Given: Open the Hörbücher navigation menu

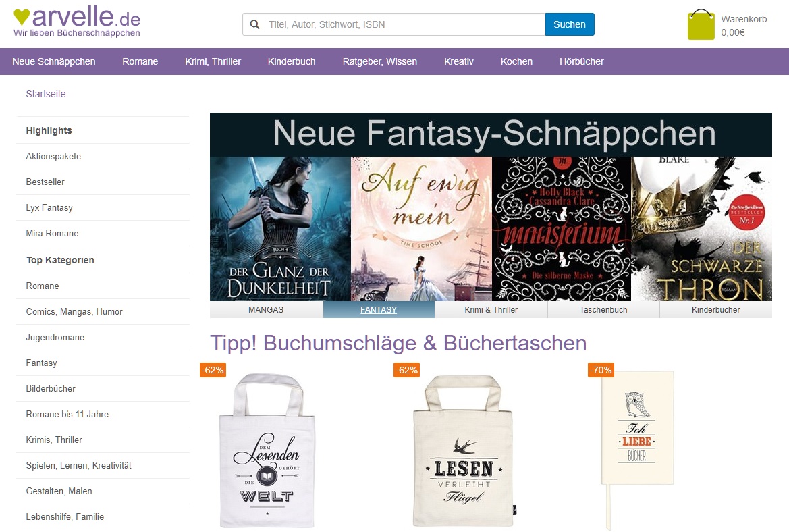Looking at the screenshot, I should click(x=581, y=61).
